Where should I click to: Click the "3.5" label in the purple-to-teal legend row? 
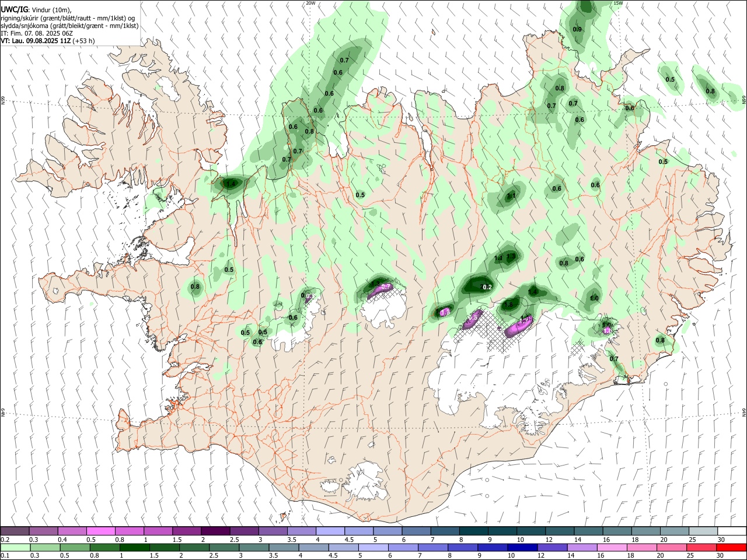click(x=292, y=540)
